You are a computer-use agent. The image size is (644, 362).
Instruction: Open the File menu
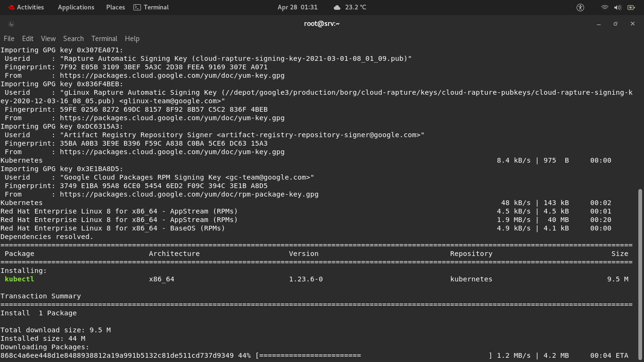pos(9,39)
